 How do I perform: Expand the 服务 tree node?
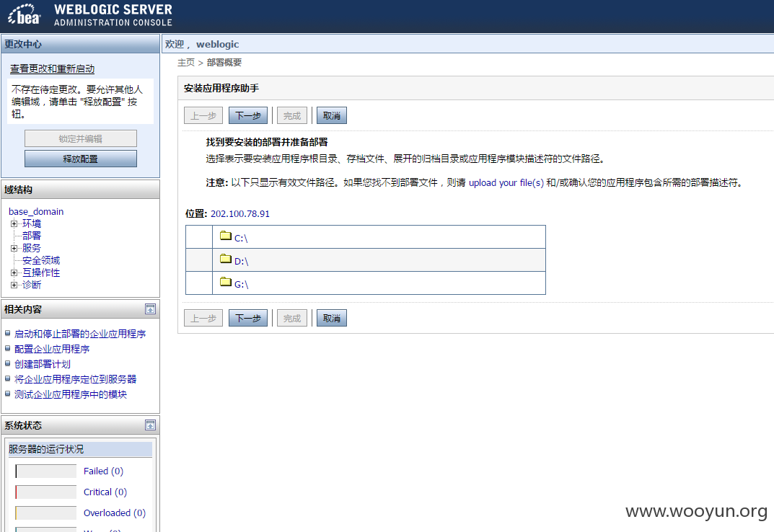[x=14, y=248]
